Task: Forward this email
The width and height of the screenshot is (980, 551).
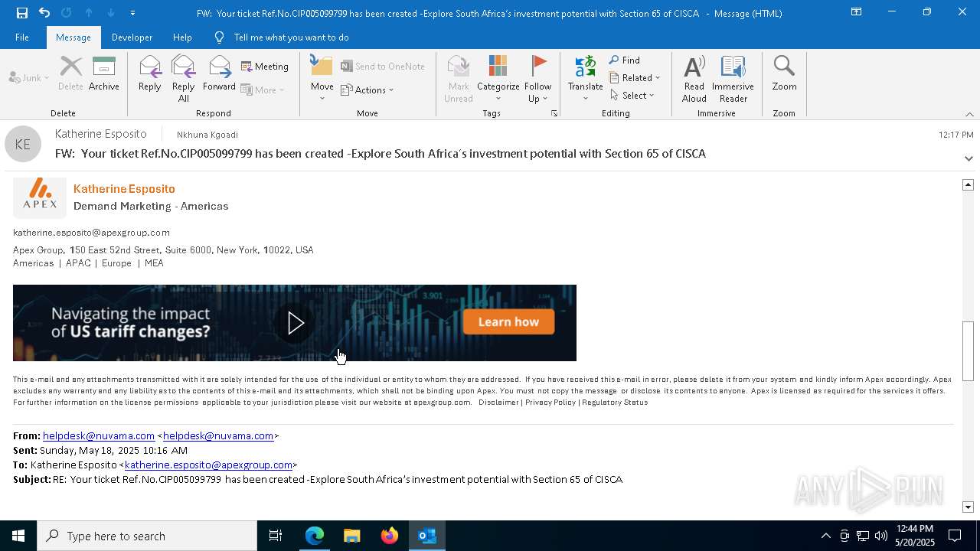Action: tap(220, 73)
